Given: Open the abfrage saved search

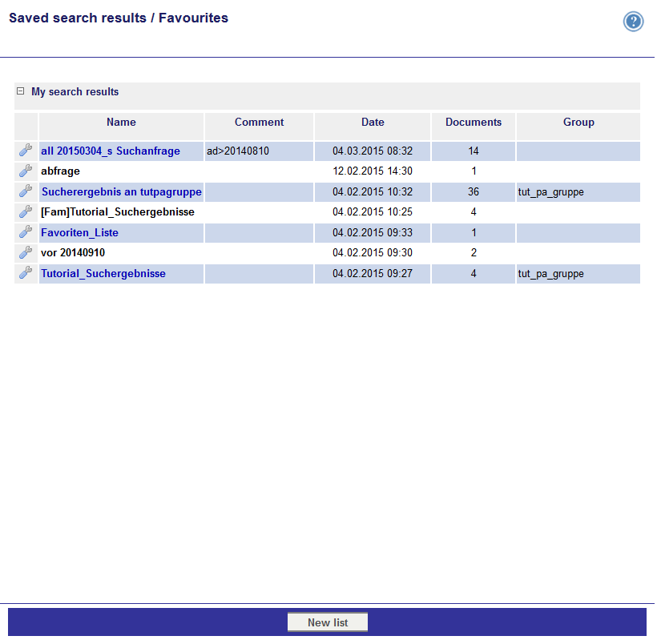Looking at the screenshot, I should pos(60,171).
